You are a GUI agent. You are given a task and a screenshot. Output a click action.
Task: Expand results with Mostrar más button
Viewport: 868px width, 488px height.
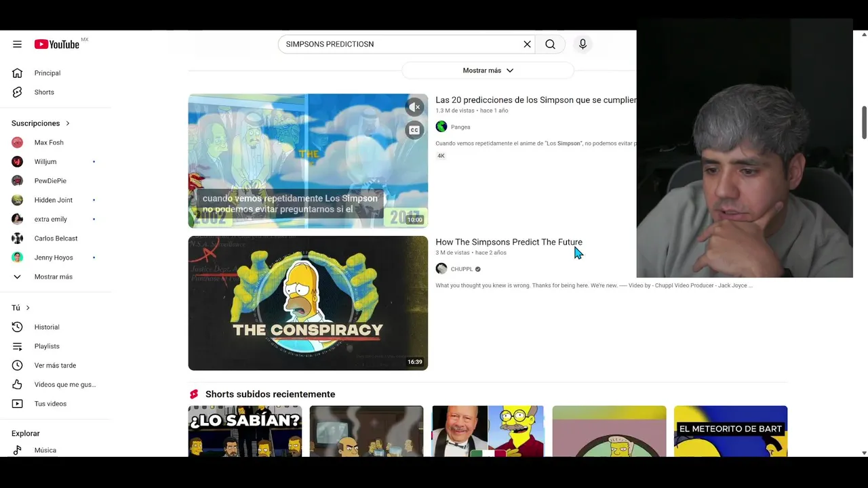coord(488,70)
